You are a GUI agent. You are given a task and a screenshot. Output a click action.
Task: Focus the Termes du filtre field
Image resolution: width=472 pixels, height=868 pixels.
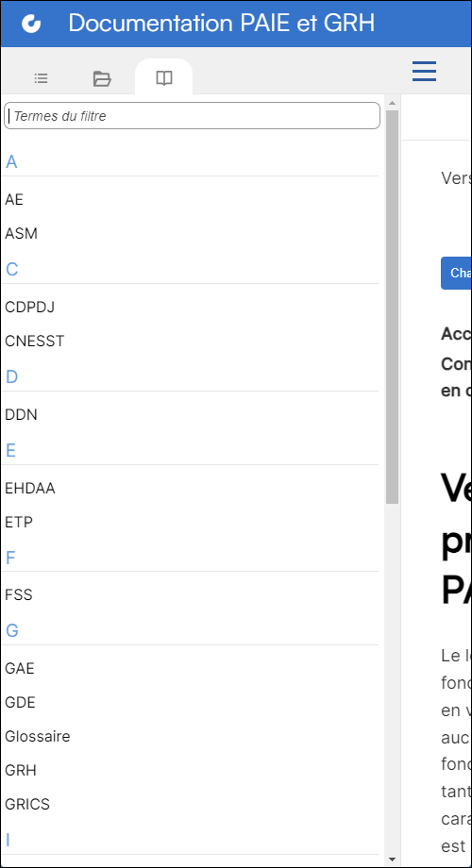pos(192,116)
